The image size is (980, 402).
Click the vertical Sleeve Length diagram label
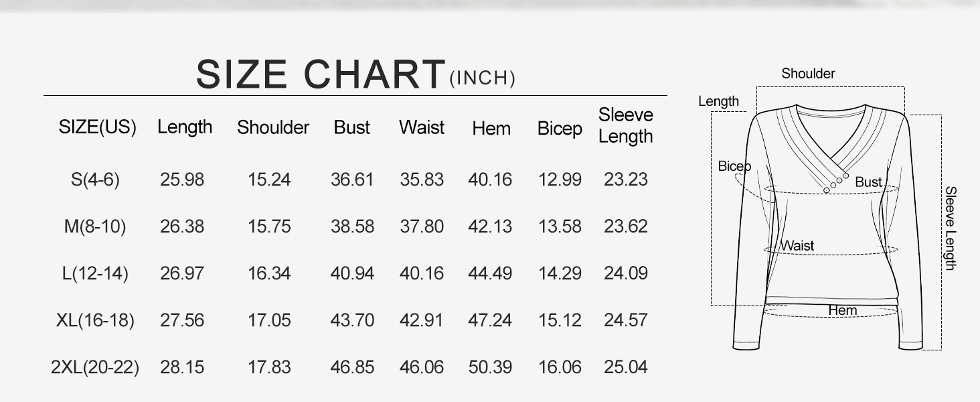[951, 228]
